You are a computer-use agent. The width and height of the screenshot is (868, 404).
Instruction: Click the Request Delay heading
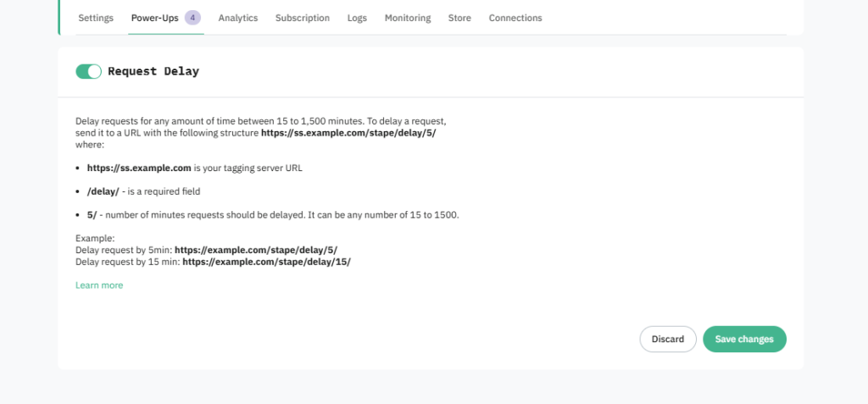click(153, 72)
